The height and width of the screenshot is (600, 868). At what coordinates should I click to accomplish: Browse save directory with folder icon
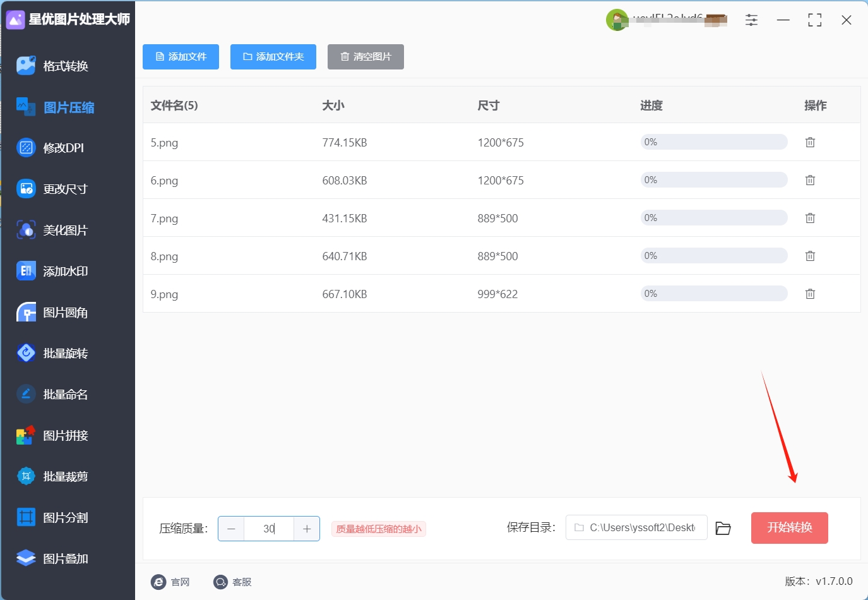[x=723, y=528]
